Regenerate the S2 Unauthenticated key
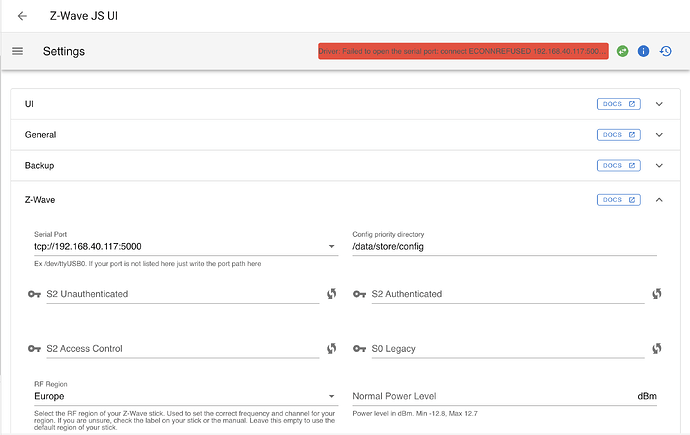 click(331, 294)
